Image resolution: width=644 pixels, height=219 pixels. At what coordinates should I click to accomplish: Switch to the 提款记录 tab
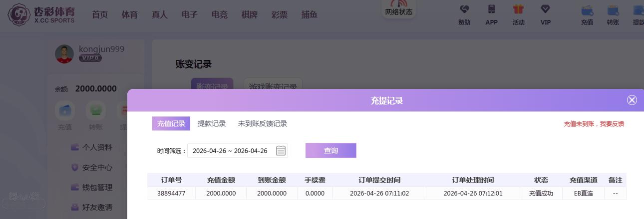212,123
